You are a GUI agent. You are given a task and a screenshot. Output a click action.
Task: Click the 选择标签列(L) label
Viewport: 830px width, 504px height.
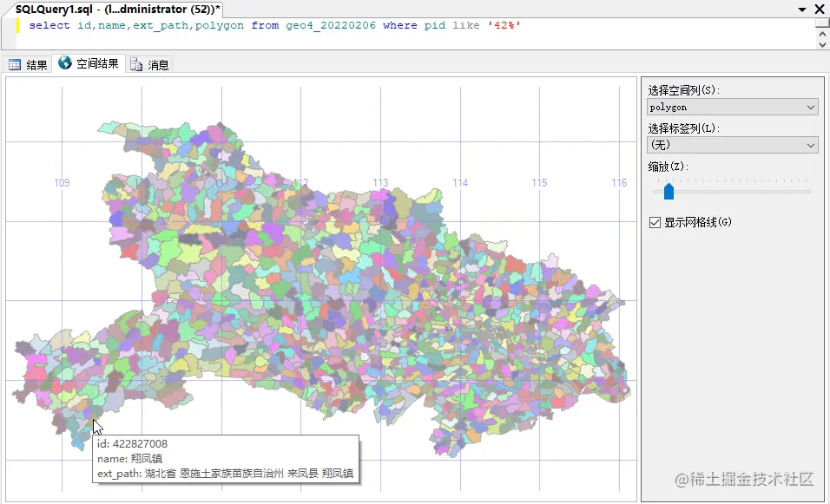(683, 128)
